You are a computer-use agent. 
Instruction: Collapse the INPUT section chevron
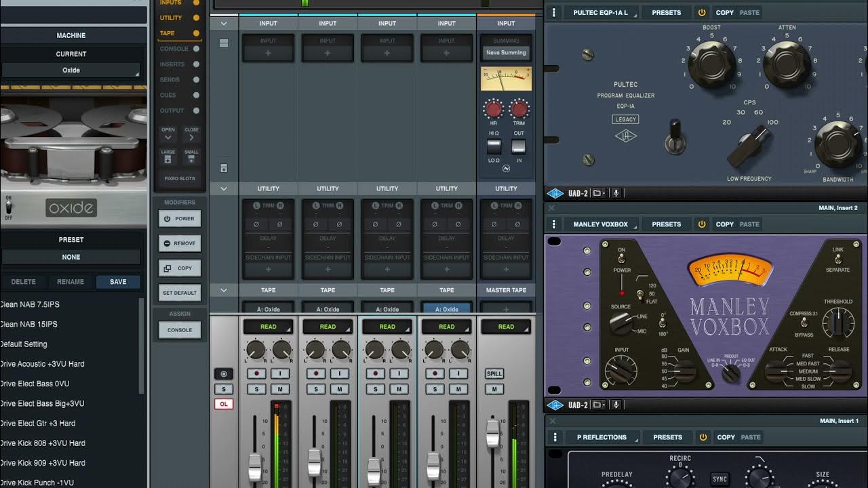tap(224, 23)
